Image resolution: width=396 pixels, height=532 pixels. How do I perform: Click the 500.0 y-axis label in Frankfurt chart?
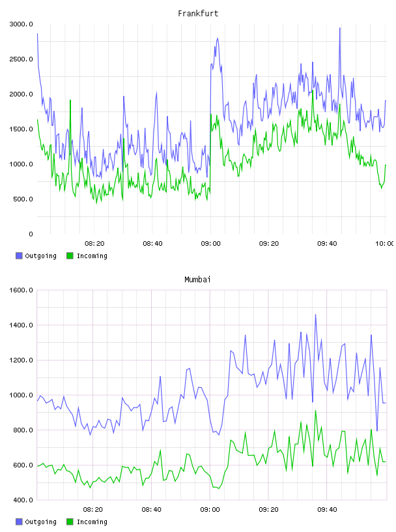pyautogui.click(x=23, y=199)
